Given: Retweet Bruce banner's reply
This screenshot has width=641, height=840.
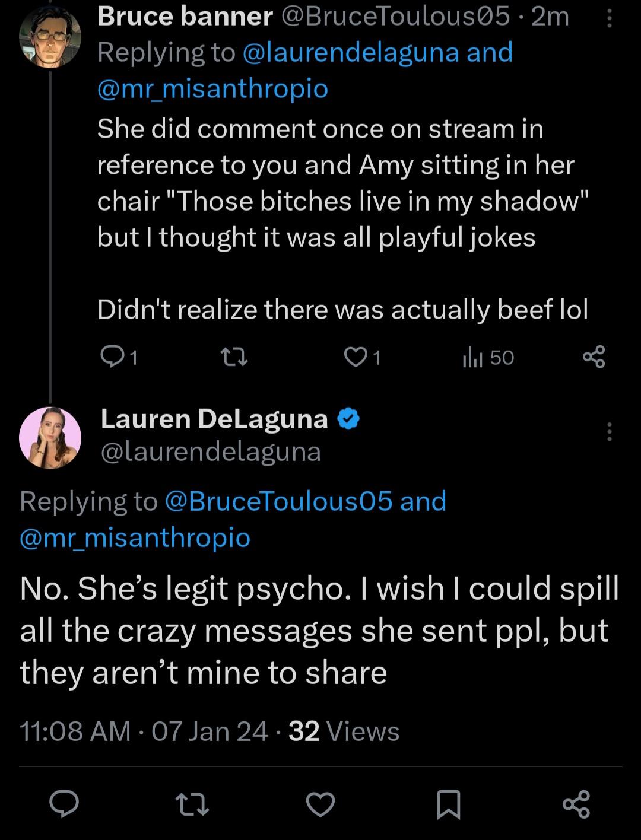Looking at the screenshot, I should click(234, 357).
